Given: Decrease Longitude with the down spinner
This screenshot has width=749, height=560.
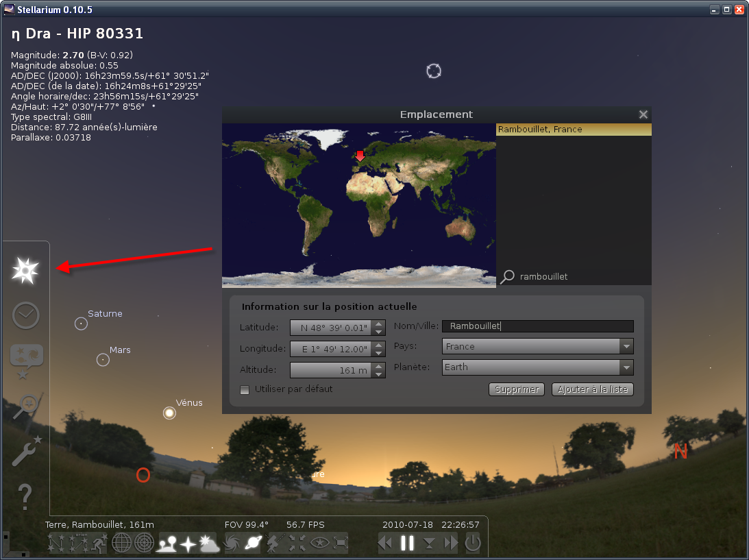Looking at the screenshot, I should (x=379, y=353).
